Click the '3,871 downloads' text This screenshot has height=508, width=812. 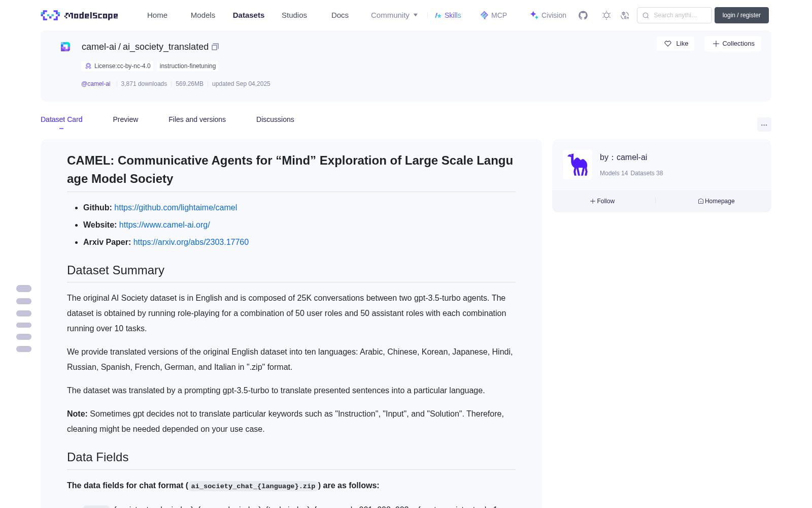tap(144, 84)
